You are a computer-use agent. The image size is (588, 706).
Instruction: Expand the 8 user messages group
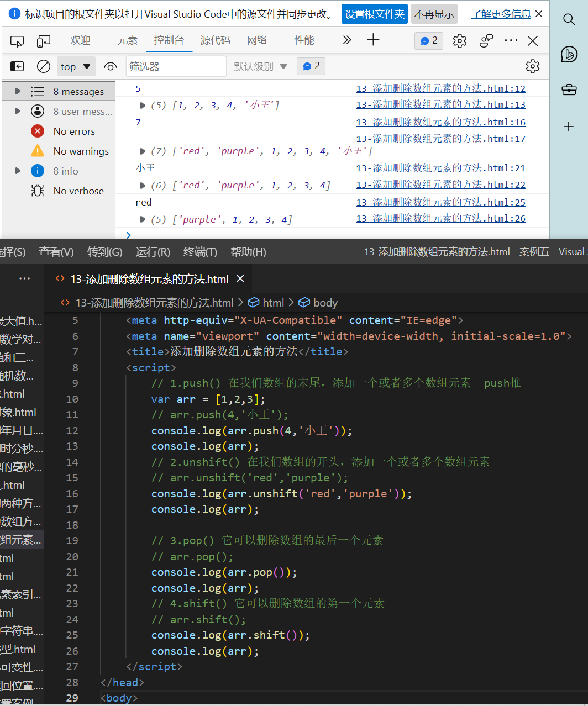tap(18, 111)
